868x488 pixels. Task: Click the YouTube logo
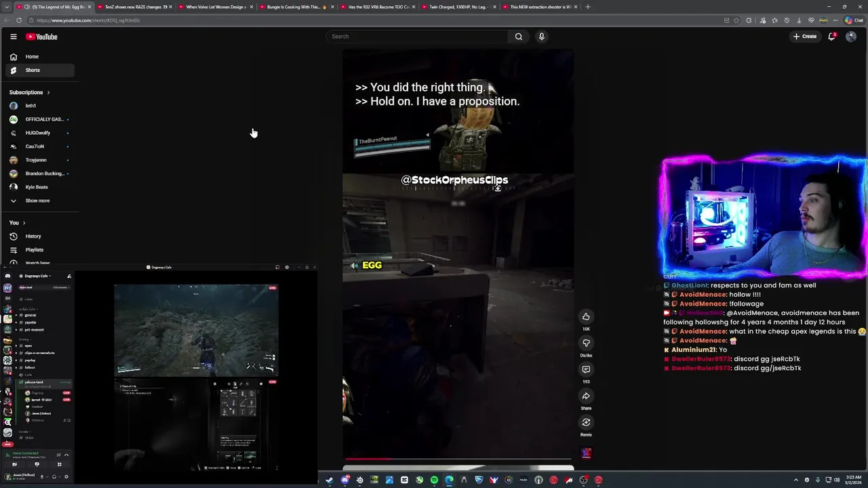tap(41, 37)
